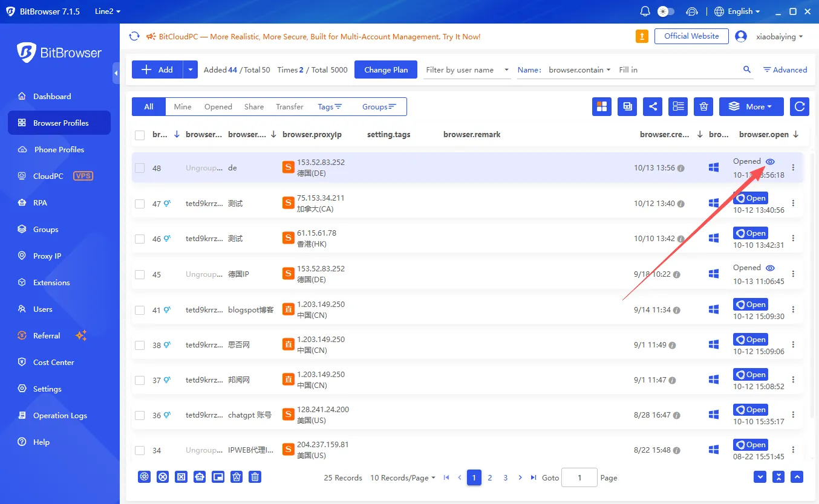The height and width of the screenshot is (504, 819).
Task: Click the circled X icon in bottom toolbar
Action: click(x=162, y=477)
